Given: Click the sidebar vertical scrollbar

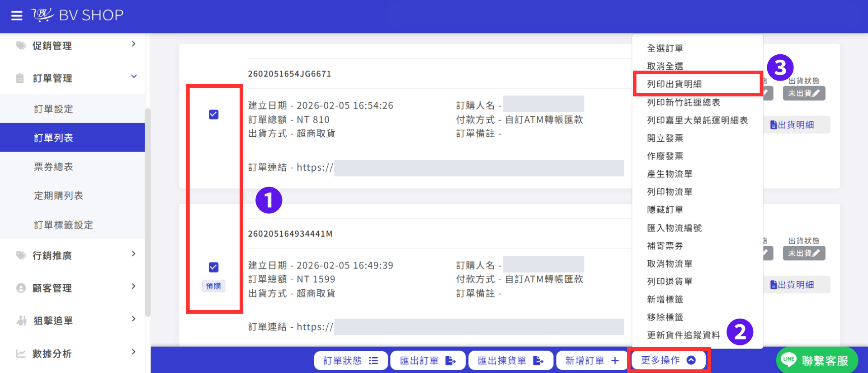Looking at the screenshot, I should pos(148,212).
